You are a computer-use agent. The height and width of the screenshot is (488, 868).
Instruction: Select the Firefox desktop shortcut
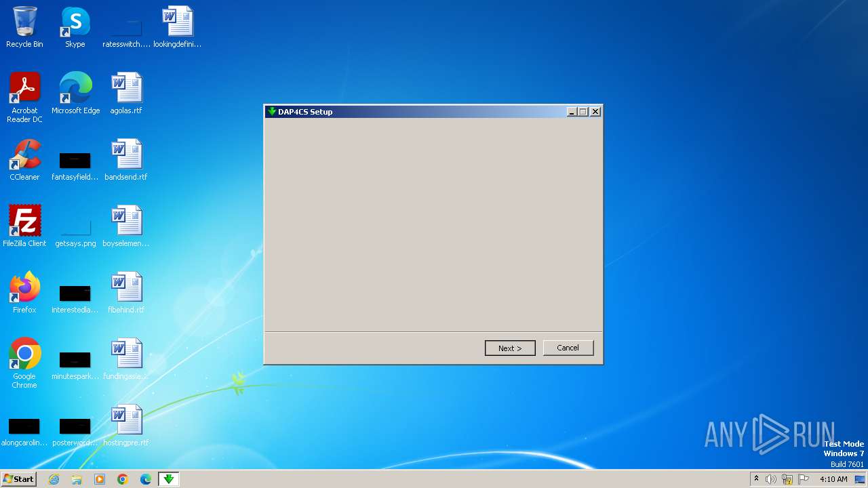point(24,293)
